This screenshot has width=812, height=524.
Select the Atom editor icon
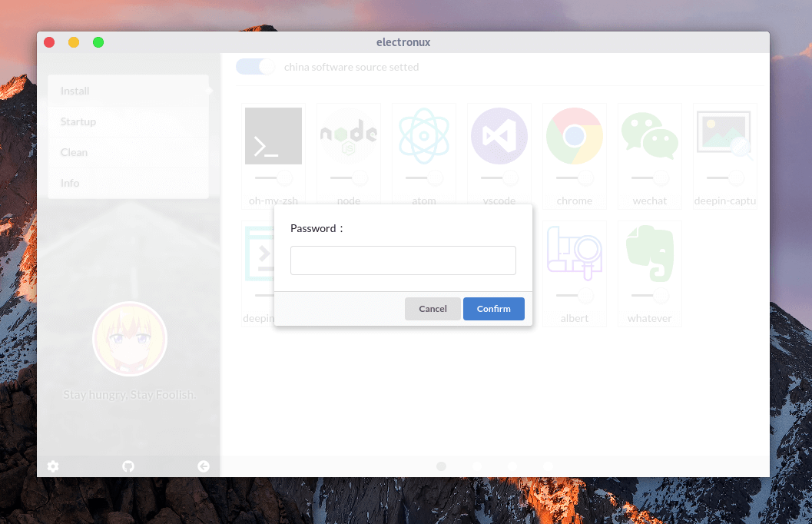[423, 136]
